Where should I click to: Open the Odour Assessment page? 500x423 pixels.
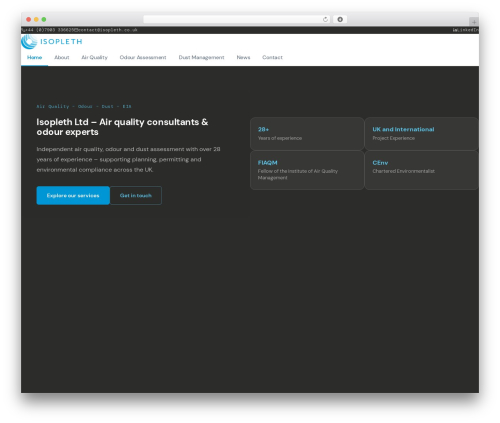click(143, 57)
